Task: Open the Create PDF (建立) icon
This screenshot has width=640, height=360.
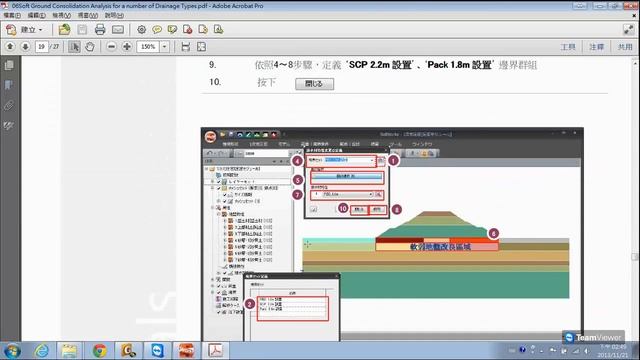Action: point(11,29)
